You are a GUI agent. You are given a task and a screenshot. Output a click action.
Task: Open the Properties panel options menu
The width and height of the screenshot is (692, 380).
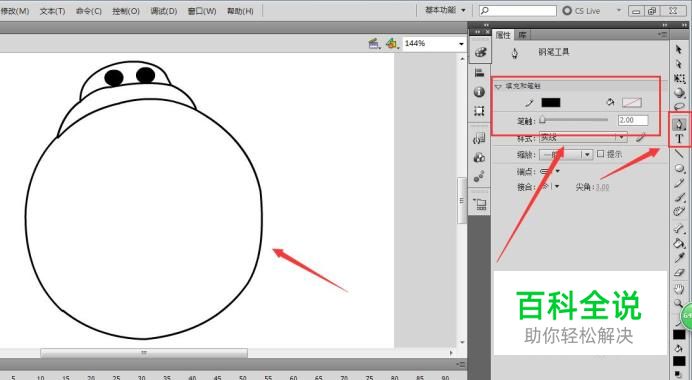coord(662,34)
